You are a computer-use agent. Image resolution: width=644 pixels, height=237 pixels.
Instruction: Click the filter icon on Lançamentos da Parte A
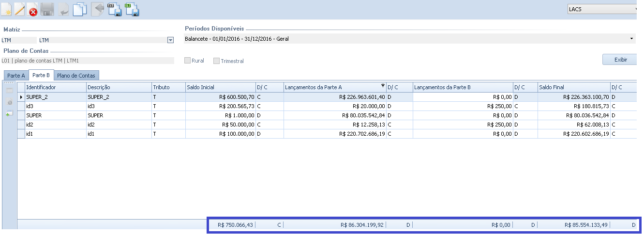tap(383, 86)
